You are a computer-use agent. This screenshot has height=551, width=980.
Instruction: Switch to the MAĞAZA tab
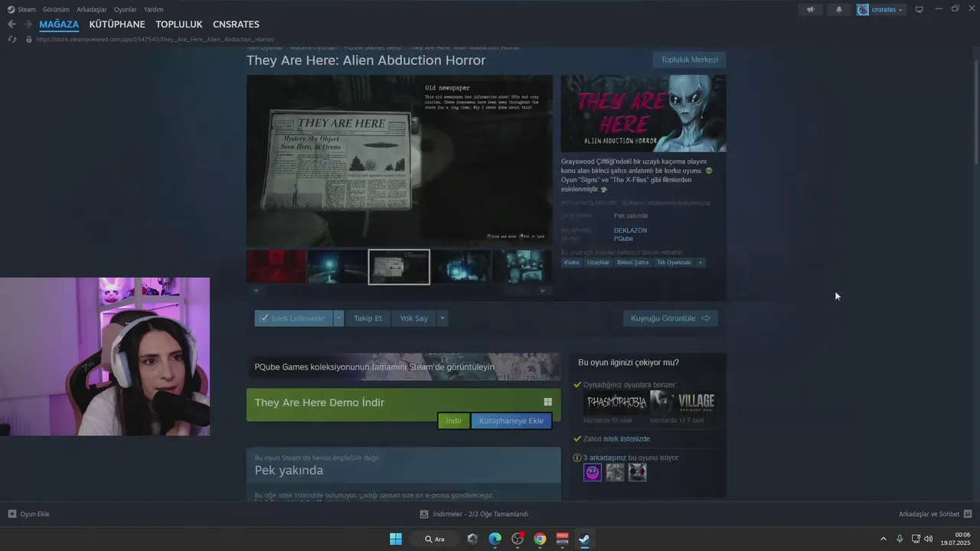pos(59,24)
